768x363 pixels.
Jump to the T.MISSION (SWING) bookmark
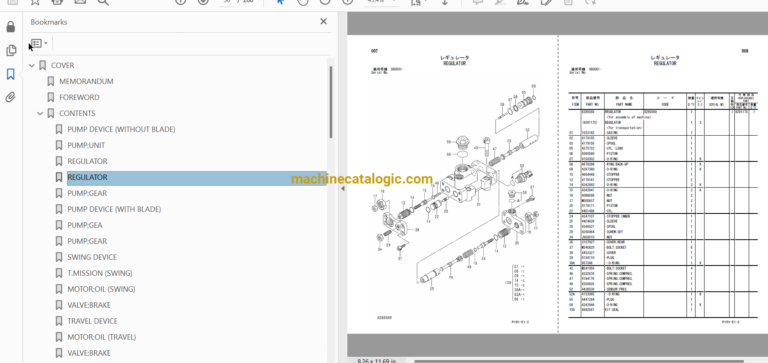pyautogui.click(x=99, y=273)
